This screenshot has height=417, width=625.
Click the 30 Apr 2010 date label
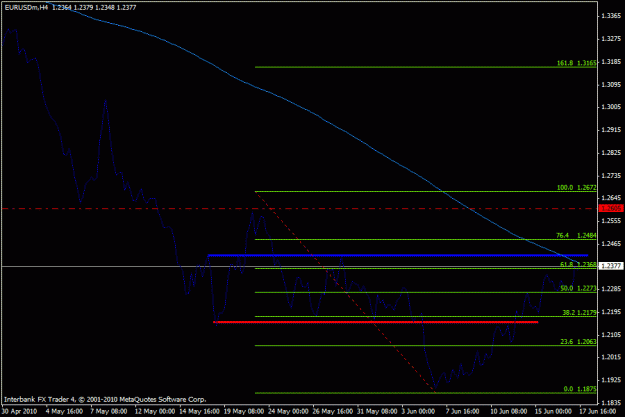20,411
